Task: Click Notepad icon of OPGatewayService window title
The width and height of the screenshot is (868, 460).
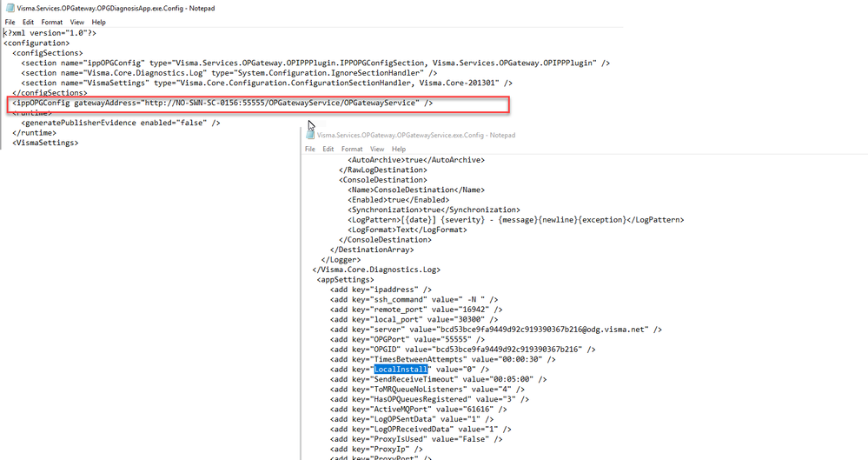Action: click(310, 135)
